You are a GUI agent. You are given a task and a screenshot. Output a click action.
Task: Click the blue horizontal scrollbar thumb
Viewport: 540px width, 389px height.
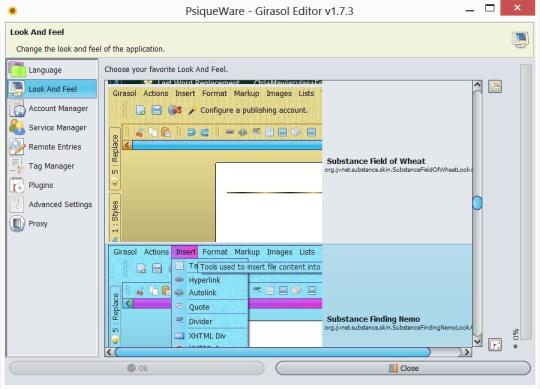[273, 352]
